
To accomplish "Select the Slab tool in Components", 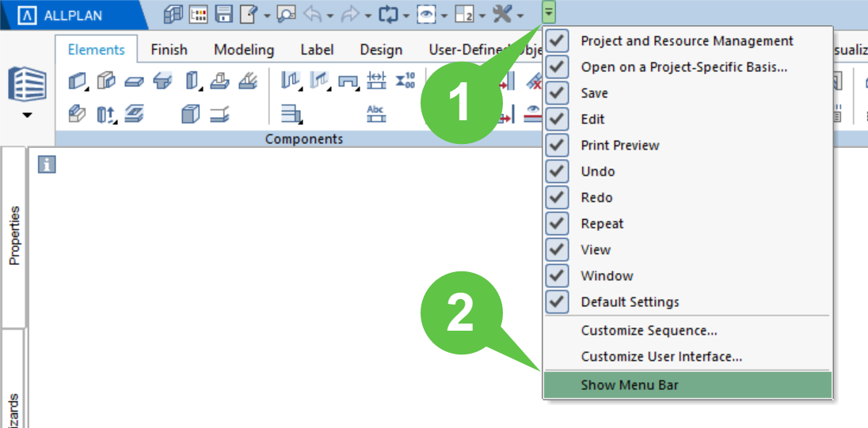I will [134, 81].
